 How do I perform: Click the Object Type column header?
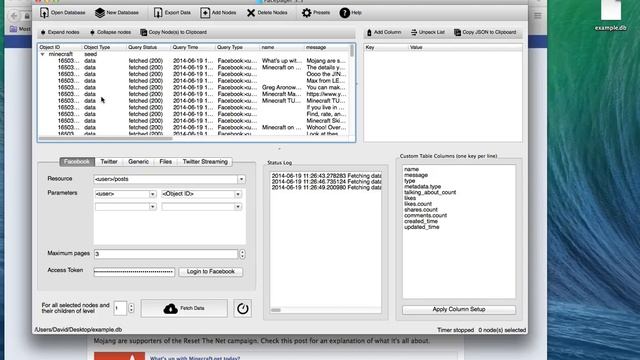pos(104,47)
